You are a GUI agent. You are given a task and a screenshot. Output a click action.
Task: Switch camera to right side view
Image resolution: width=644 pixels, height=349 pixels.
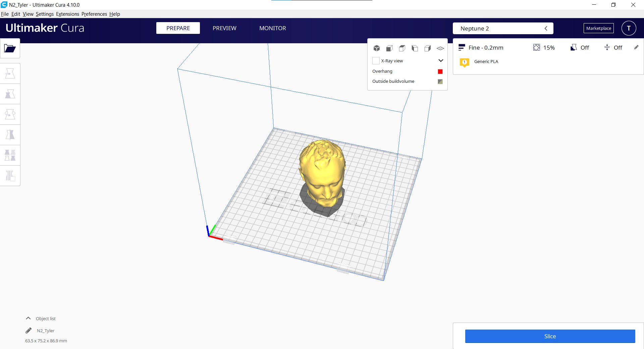coord(428,48)
